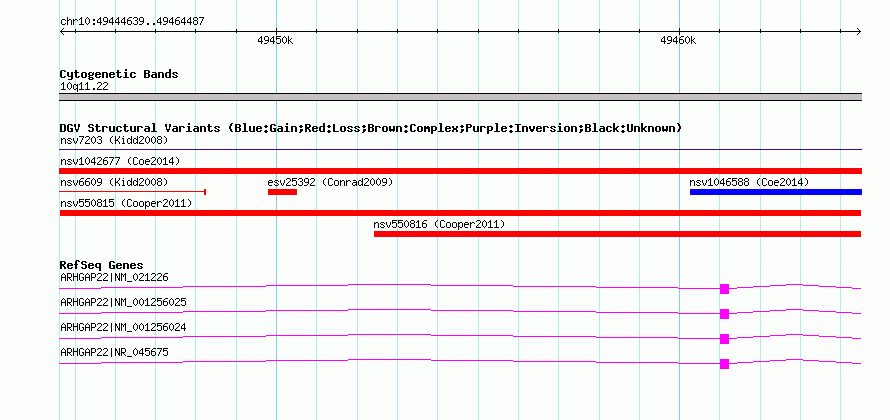The width and height of the screenshot is (890, 420).
Task: Click the 49450k ruler tick label
Action: (275, 40)
